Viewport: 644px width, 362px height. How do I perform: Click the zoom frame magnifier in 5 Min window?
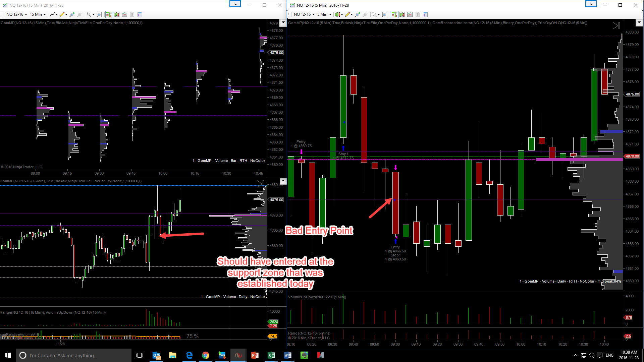(384, 14)
